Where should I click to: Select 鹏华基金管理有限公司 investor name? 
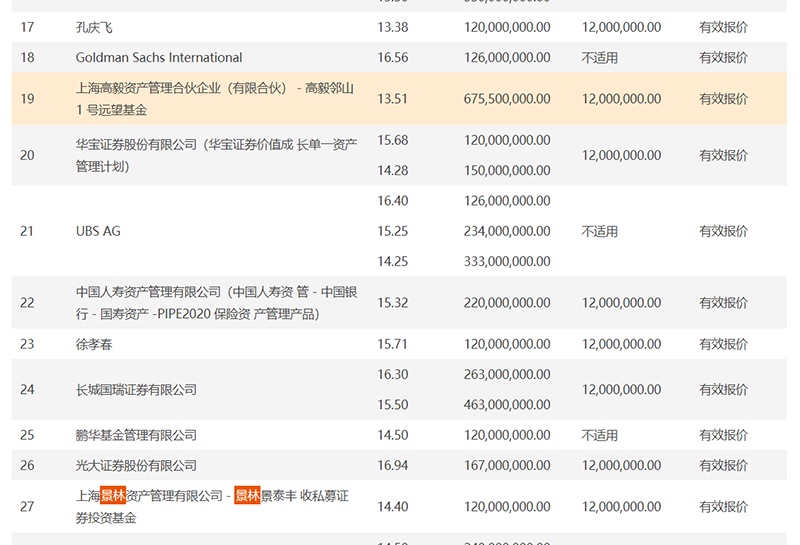[136, 435]
